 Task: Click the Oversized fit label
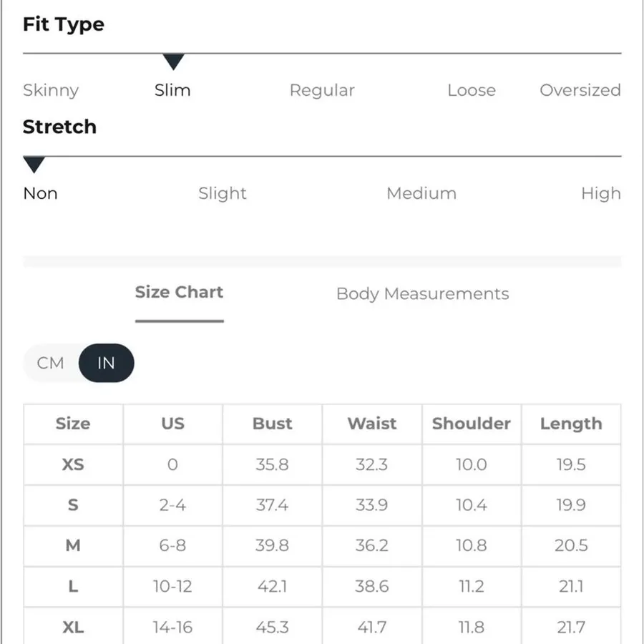coord(580,90)
